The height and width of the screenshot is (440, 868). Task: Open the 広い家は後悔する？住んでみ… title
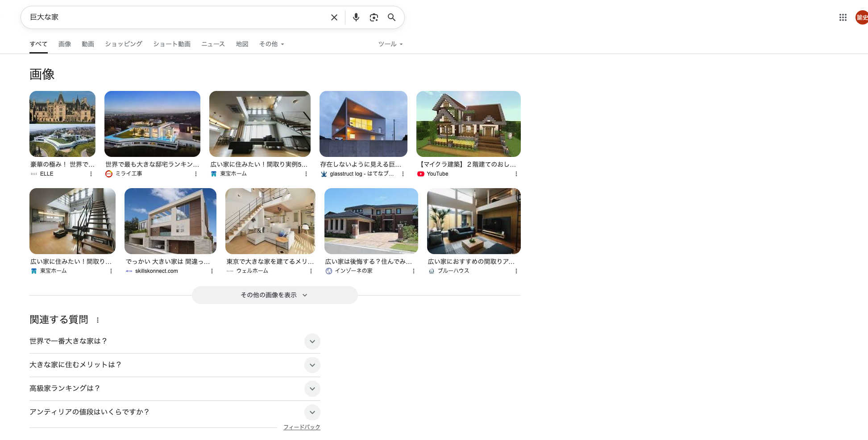369,262
